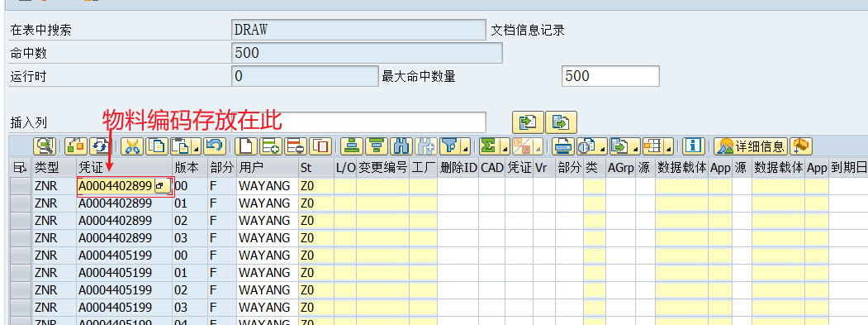Click the Views icon next to Print
The height and width of the screenshot is (325, 868).
coord(587,146)
